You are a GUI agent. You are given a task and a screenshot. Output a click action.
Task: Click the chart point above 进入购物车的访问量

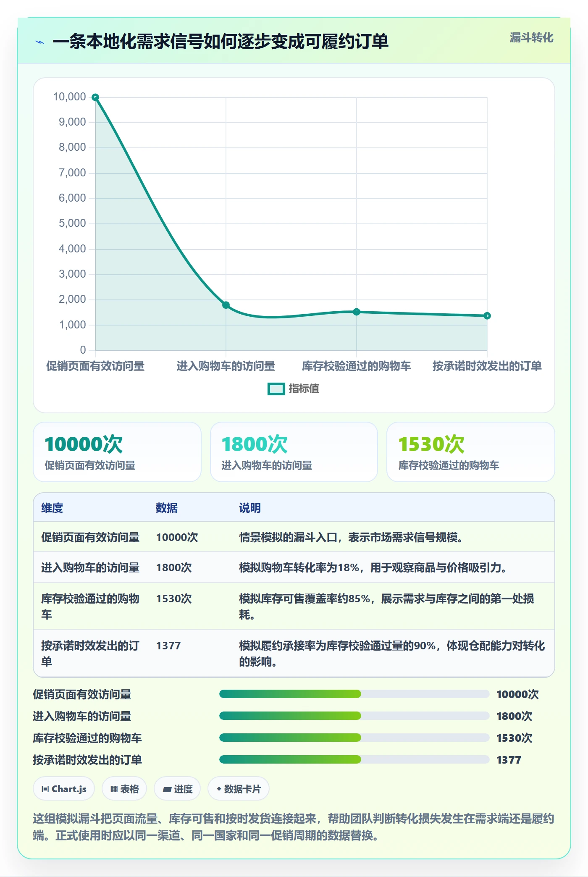226,305
